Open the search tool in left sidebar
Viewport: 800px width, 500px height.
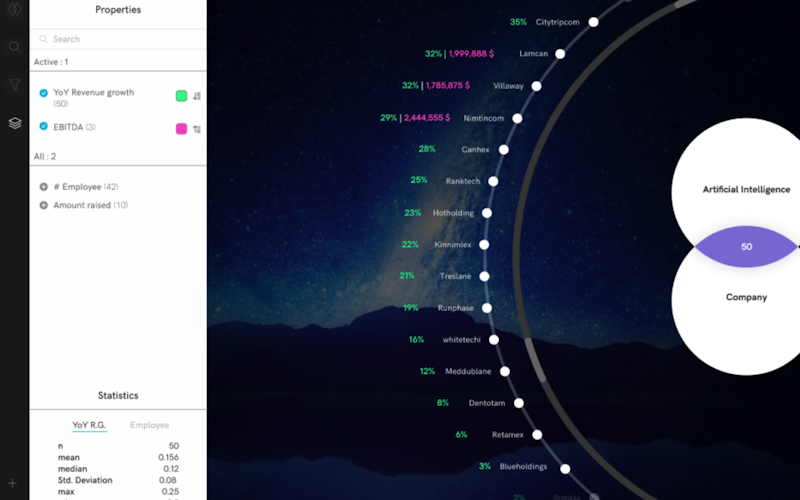(14, 47)
